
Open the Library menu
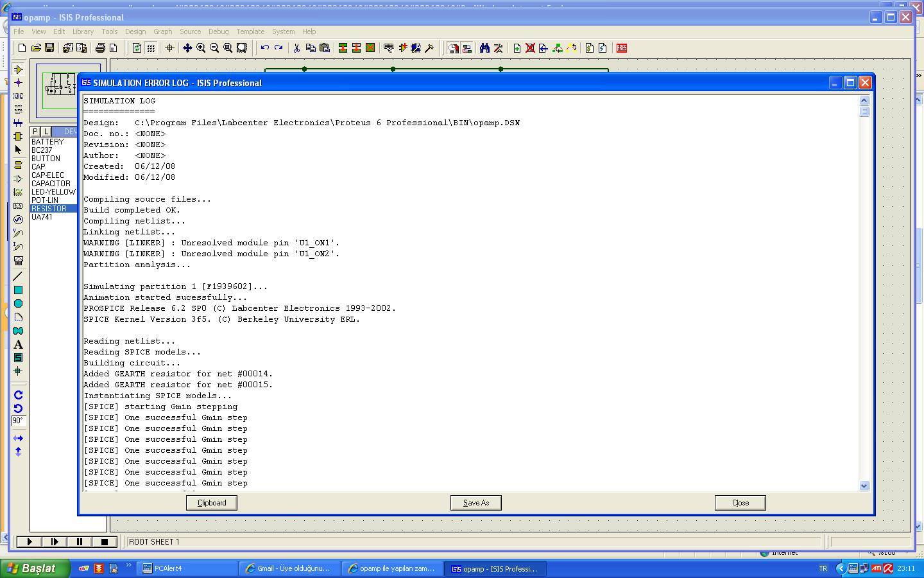click(83, 31)
